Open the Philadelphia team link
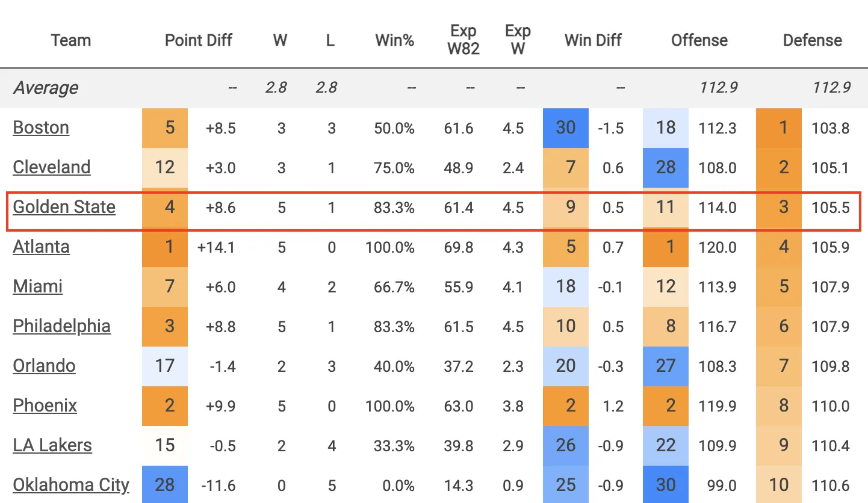This screenshot has width=868, height=503. pyautogui.click(x=62, y=326)
